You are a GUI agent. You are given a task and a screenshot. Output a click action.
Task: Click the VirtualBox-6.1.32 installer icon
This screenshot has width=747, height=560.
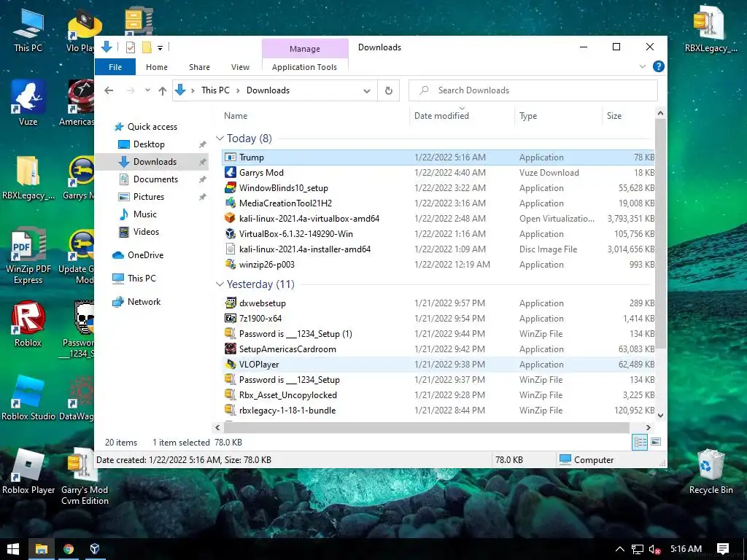pyautogui.click(x=231, y=233)
